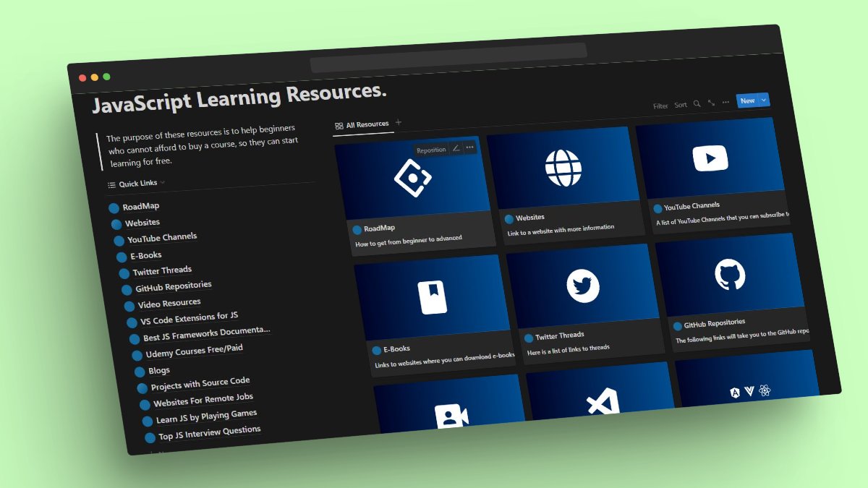Click Filter in the database toolbar
This screenshot has height=488, width=868.
click(x=660, y=106)
